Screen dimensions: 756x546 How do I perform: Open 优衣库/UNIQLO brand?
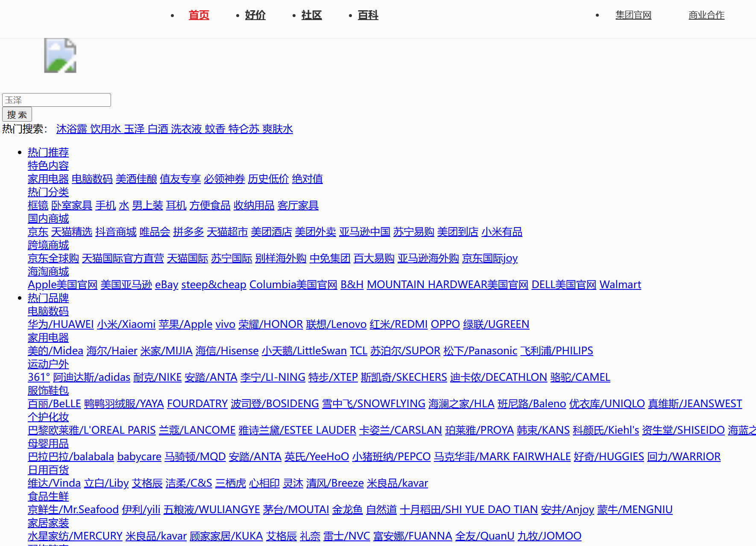607,404
